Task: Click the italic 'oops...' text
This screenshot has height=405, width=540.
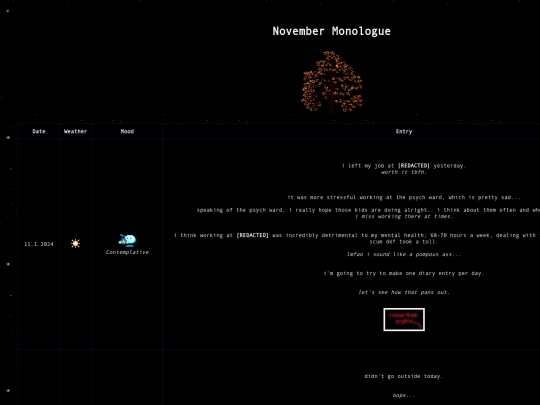Action: [404, 395]
